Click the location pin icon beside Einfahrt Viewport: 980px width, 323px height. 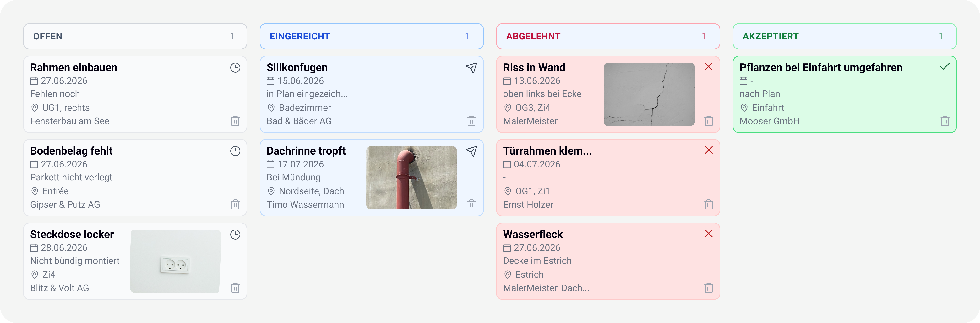(744, 108)
